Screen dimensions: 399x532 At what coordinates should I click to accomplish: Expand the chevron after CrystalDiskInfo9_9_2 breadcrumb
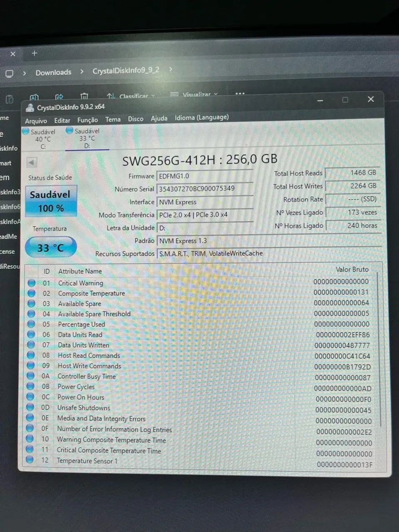point(171,69)
